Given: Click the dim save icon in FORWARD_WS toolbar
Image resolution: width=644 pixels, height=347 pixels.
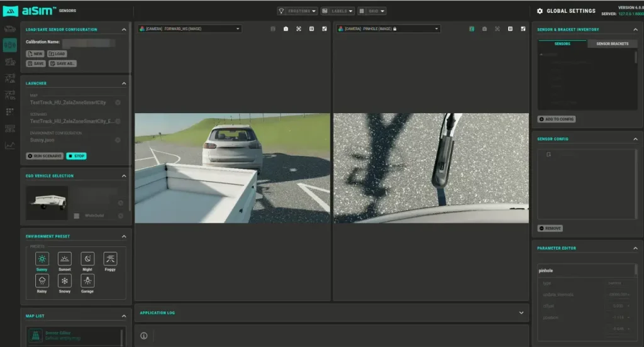Looking at the screenshot, I should pos(273,29).
